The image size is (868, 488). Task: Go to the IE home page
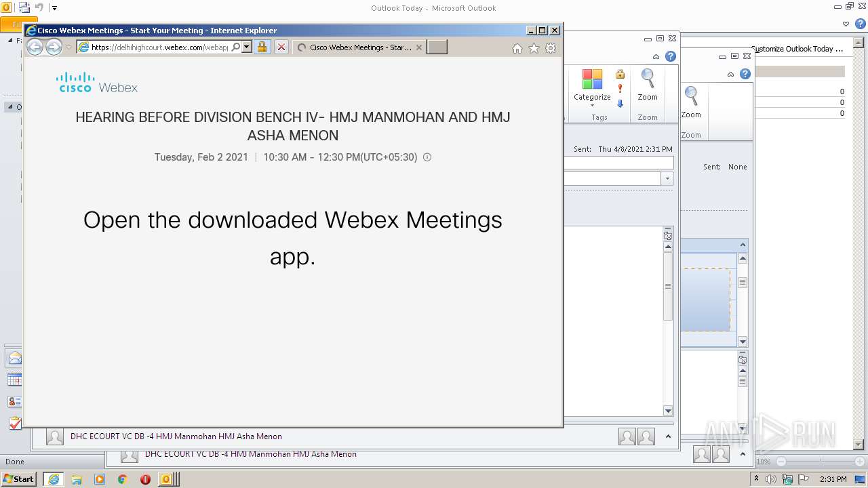click(x=517, y=48)
